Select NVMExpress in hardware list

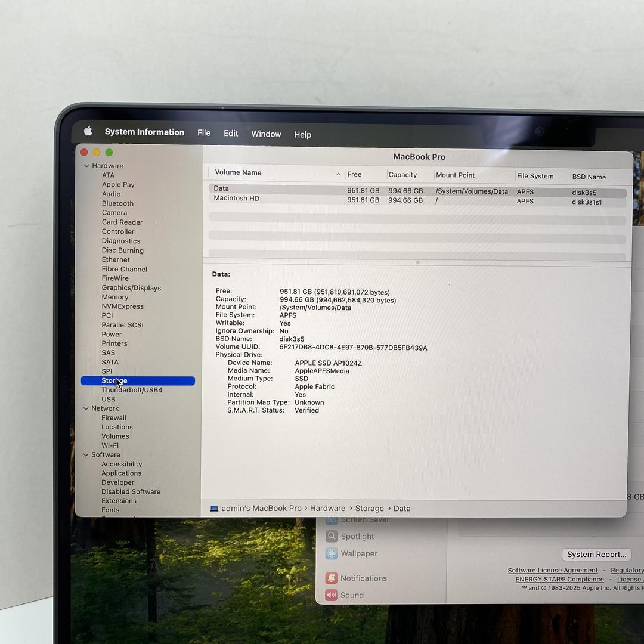(122, 306)
